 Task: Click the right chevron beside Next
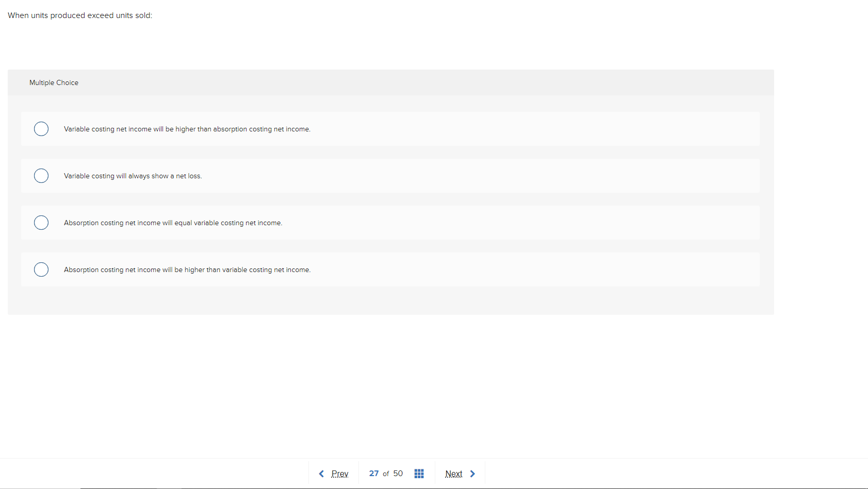click(472, 474)
